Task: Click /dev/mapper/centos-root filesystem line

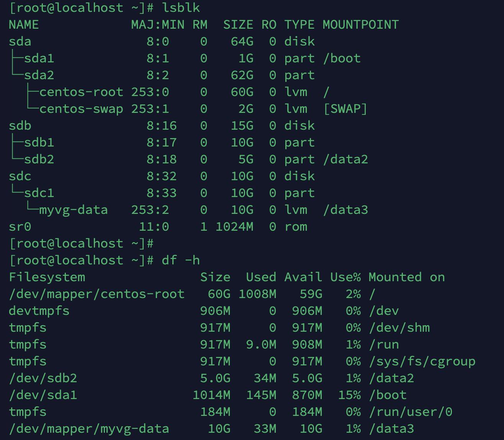Action: tap(97, 294)
